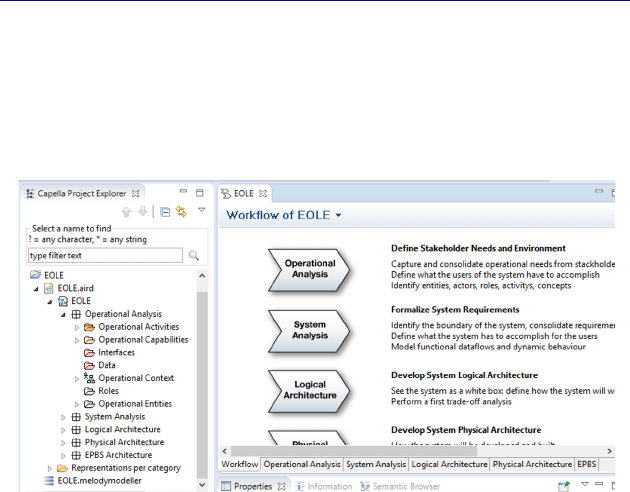Select the Capella Project Explorer tab
The width and height of the screenshot is (630, 492).
(x=82, y=194)
